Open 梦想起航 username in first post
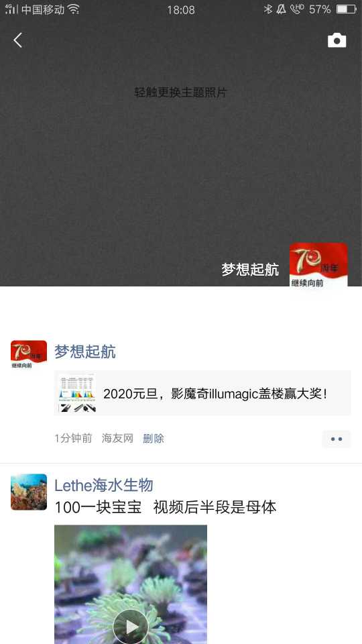This screenshot has width=362, height=644. pyautogui.click(x=85, y=352)
